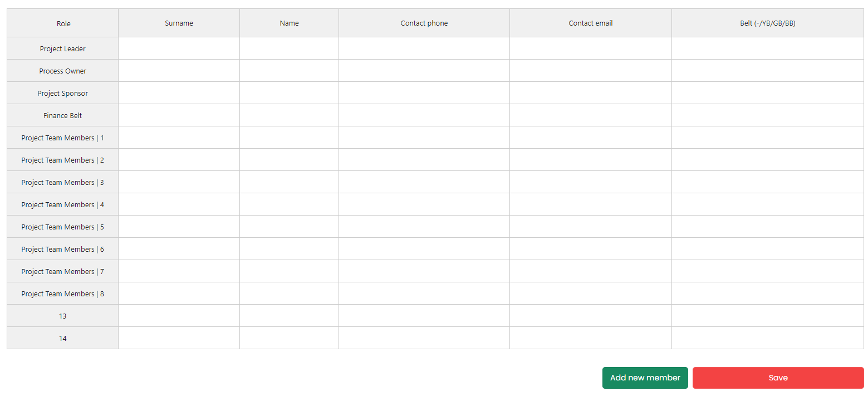Edit the Belt cell for Finance Belt

point(768,115)
